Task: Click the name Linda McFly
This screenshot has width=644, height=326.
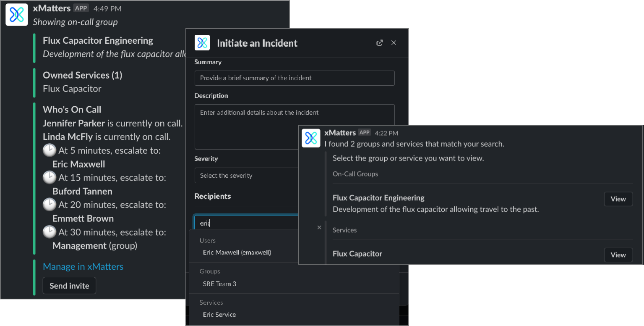Action: click(68, 137)
